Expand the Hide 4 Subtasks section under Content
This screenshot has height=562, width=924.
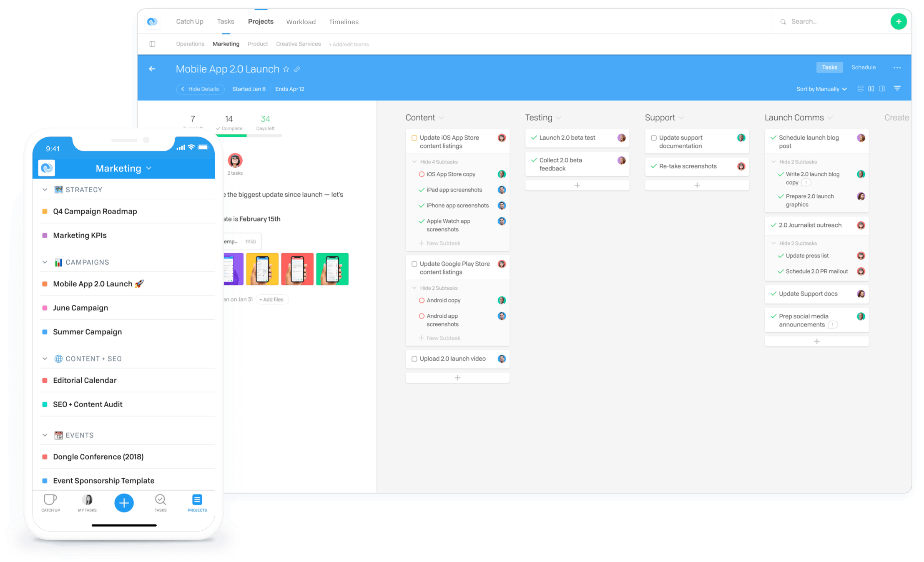(437, 161)
